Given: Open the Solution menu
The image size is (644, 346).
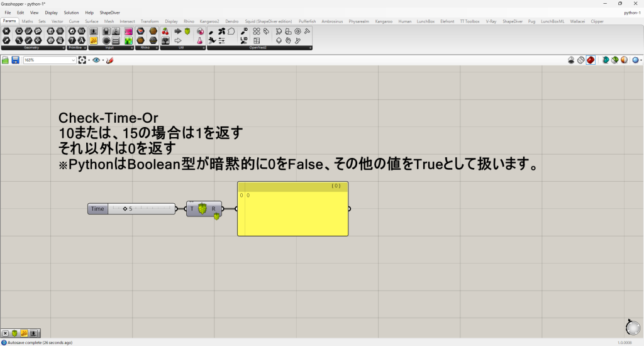Looking at the screenshot, I should coord(71,13).
